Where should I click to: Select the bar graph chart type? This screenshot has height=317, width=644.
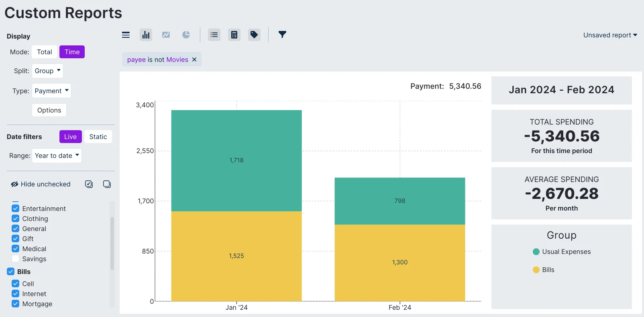click(x=146, y=35)
